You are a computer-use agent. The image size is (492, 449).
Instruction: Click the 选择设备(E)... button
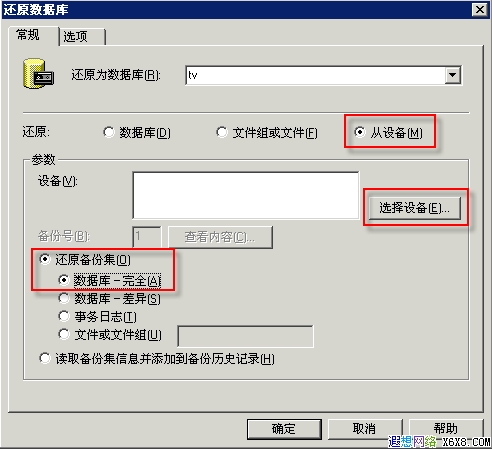(x=415, y=208)
